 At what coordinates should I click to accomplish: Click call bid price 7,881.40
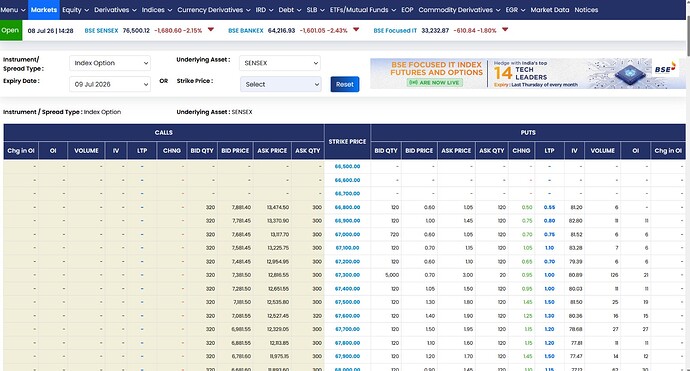[x=242, y=207]
